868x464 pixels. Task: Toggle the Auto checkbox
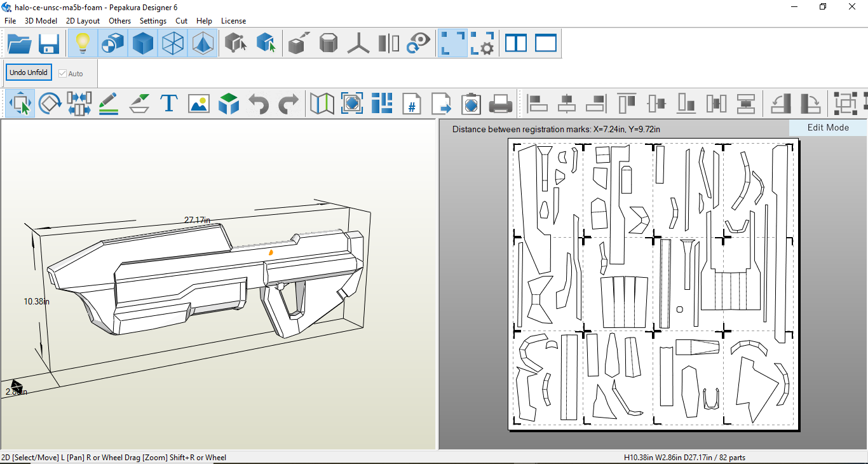click(62, 73)
